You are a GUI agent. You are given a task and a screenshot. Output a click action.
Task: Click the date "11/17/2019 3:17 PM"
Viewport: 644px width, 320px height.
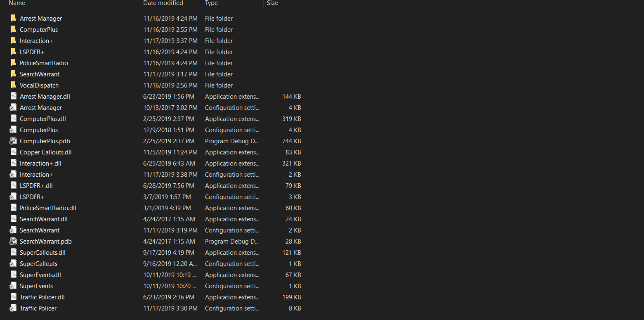(x=170, y=74)
